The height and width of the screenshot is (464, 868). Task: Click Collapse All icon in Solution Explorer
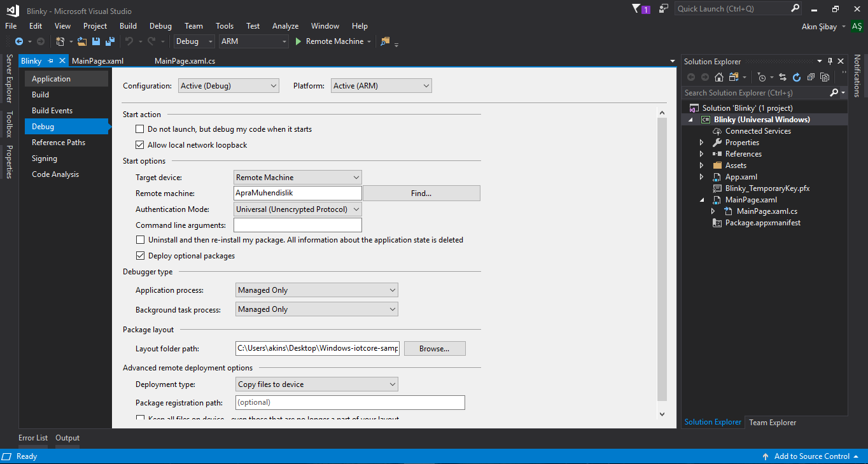pyautogui.click(x=811, y=77)
